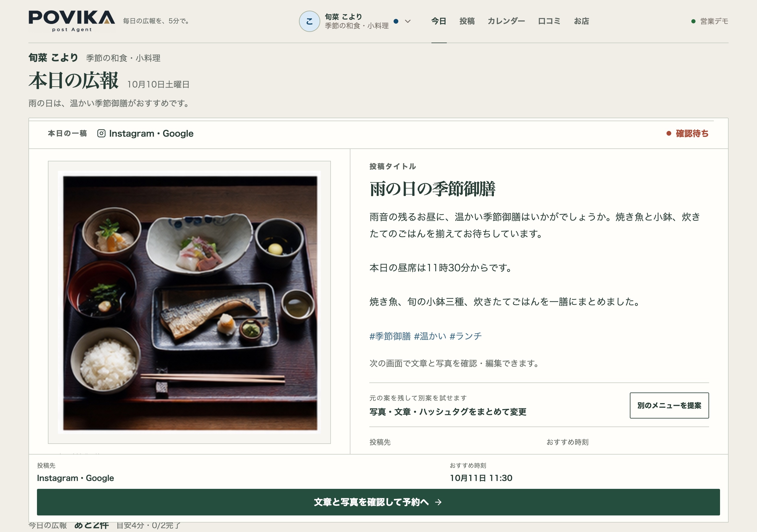The width and height of the screenshot is (757, 532).
Task: Click the 雨の日の季節御膳 post title
Action: pos(432,189)
